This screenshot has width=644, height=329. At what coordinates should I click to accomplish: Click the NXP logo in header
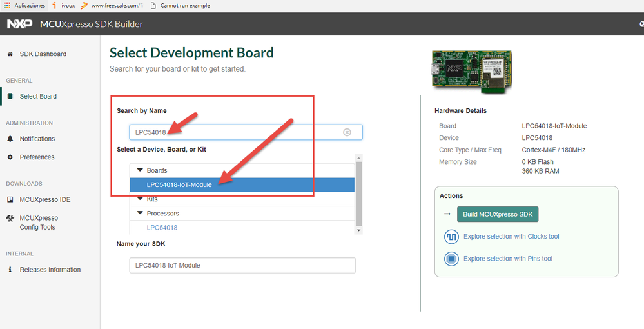19,24
